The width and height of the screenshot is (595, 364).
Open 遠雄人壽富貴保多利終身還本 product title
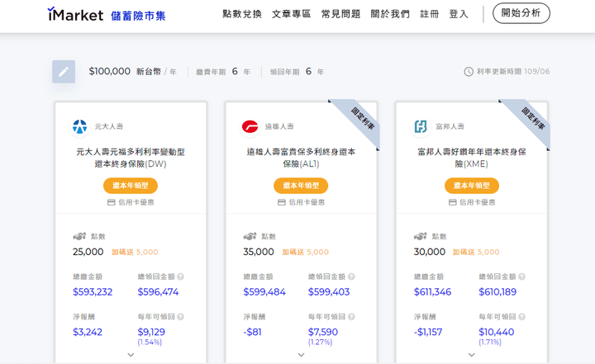pyautogui.click(x=302, y=158)
